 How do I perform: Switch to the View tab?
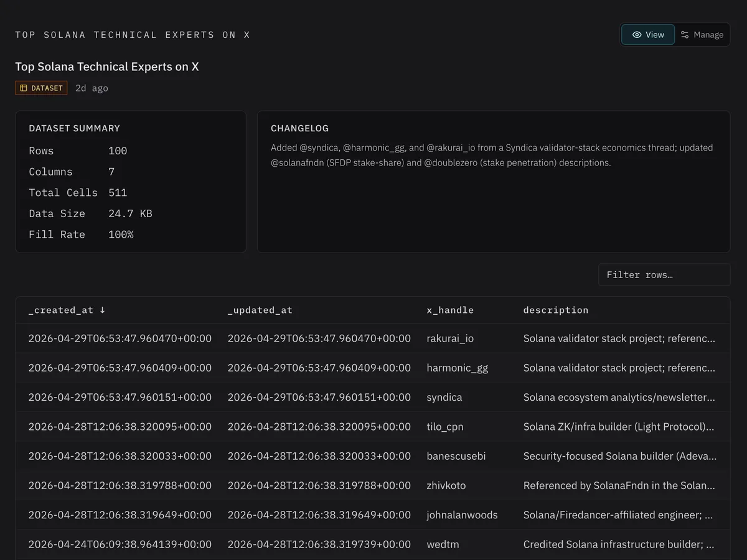click(648, 35)
